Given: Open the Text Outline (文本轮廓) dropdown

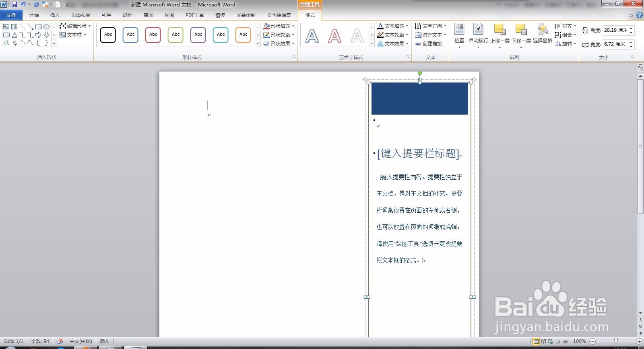Looking at the screenshot, I should pos(393,35).
